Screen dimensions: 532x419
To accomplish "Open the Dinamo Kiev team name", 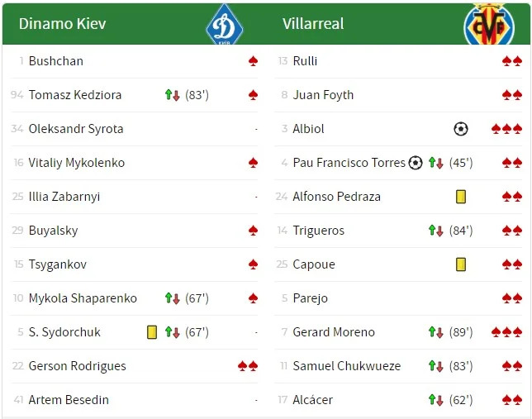I will (62, 23).
